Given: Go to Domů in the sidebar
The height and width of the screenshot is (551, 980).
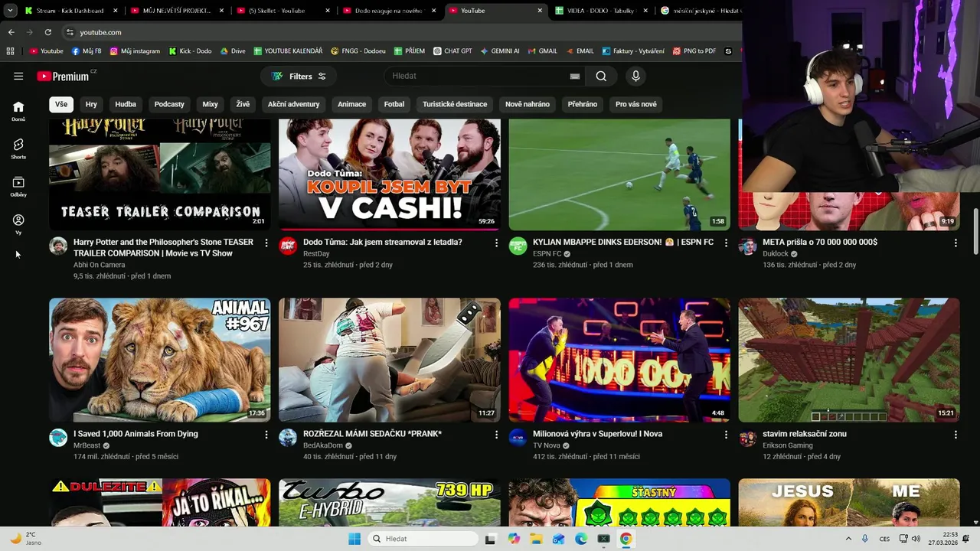Looking at the screenshot, I should click(x=18, y=111).
